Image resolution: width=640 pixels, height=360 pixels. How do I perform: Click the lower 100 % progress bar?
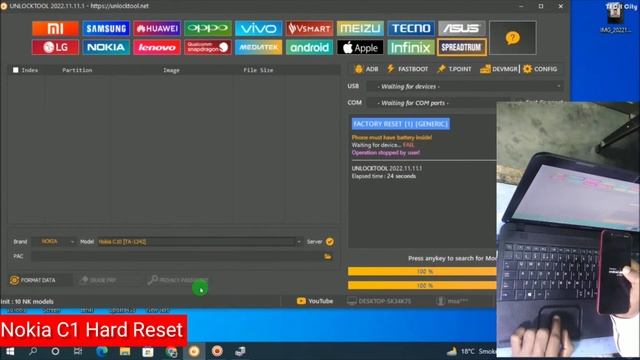pos(422,285)
